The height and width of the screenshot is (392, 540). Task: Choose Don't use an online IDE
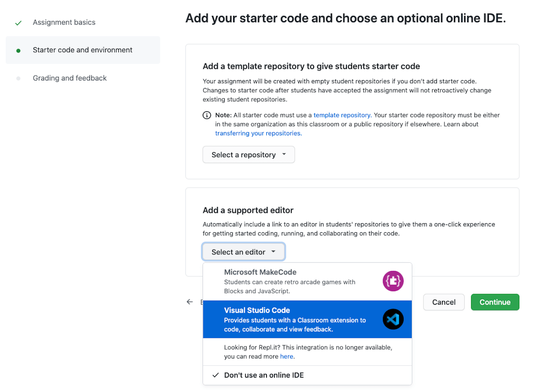(264, 375)
